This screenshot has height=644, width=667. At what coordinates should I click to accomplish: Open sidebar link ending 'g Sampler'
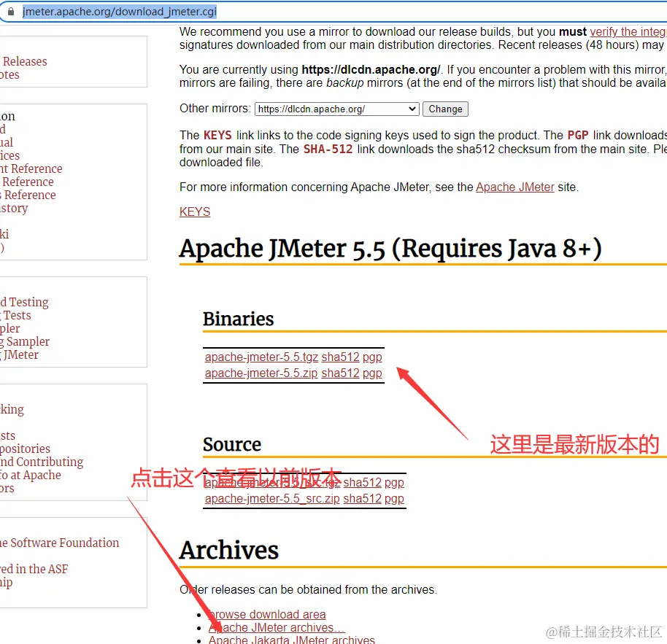25,342
